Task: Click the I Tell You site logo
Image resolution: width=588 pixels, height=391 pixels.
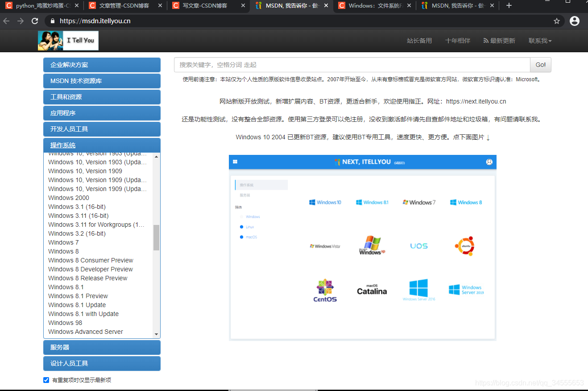Action: pyautogui.click(x=68, y=41)
